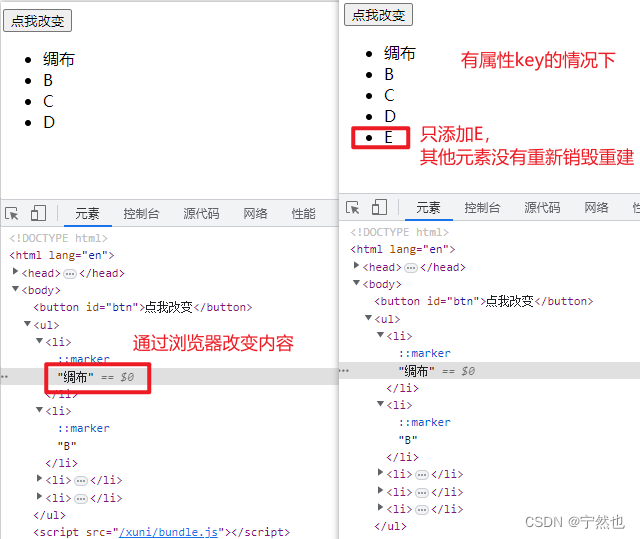Screen dimensions: 640x539
Task: Toggle device toolbar icon in right DevTools
Action: tap(379, 207)
